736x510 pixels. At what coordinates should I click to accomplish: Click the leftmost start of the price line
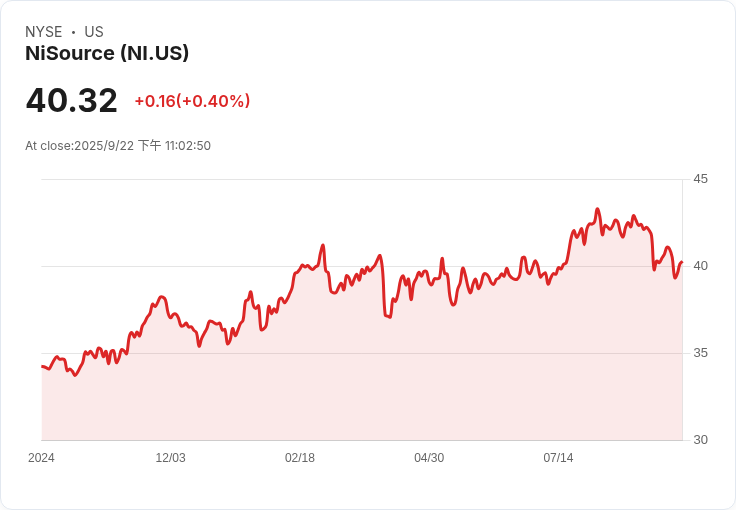click(x=42, y=366)
